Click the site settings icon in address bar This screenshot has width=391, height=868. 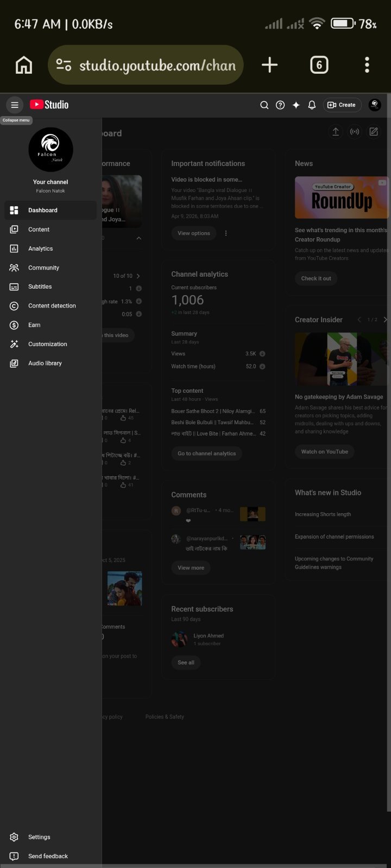[64, 66]
